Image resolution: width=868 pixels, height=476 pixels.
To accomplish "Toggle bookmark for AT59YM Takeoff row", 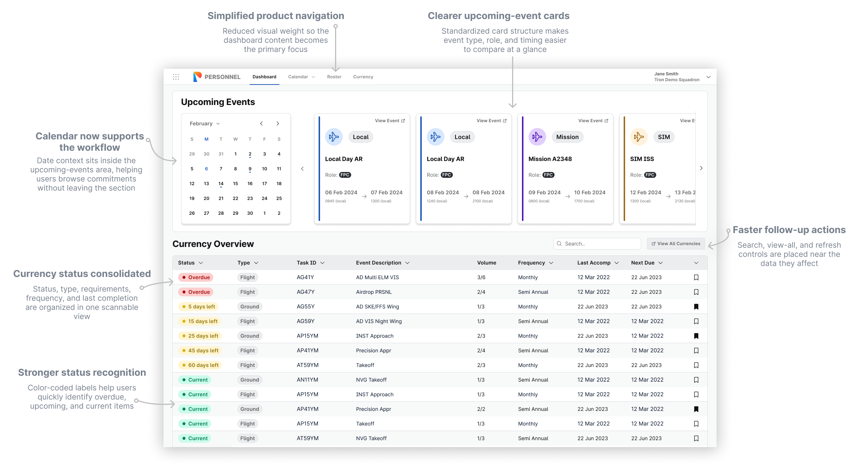I will (696, 365).
